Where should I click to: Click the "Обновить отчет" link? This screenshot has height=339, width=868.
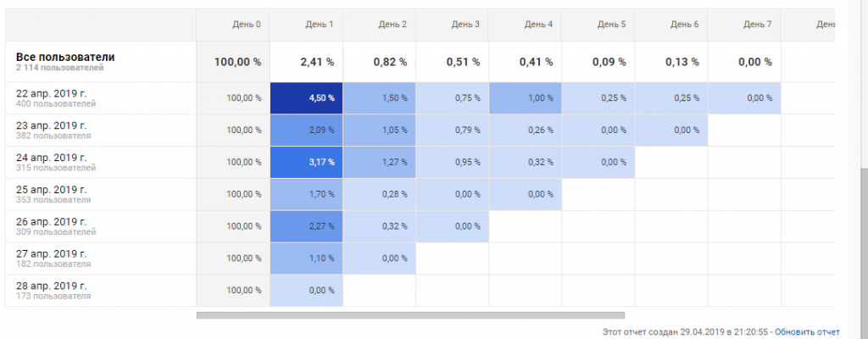[x=807, y=331]
